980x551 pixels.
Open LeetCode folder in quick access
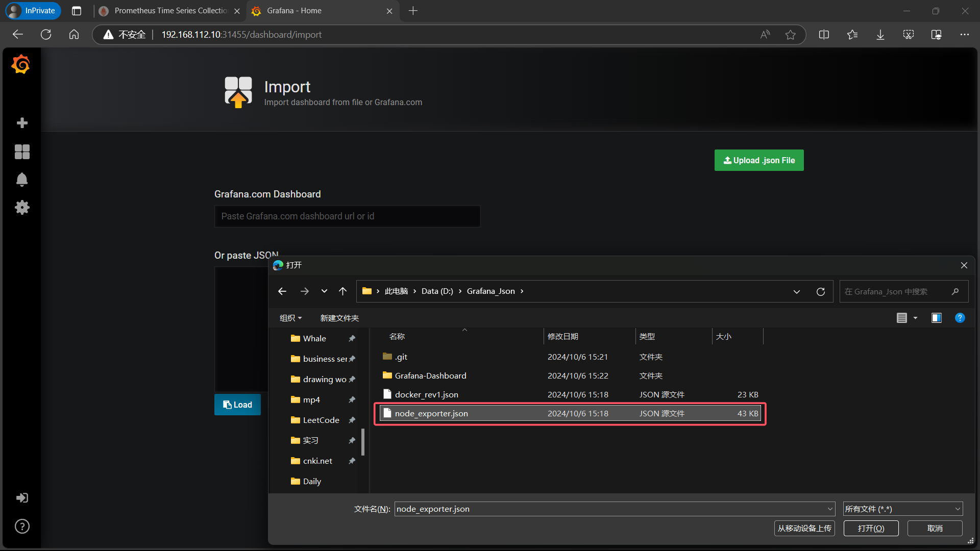point(321,420)
